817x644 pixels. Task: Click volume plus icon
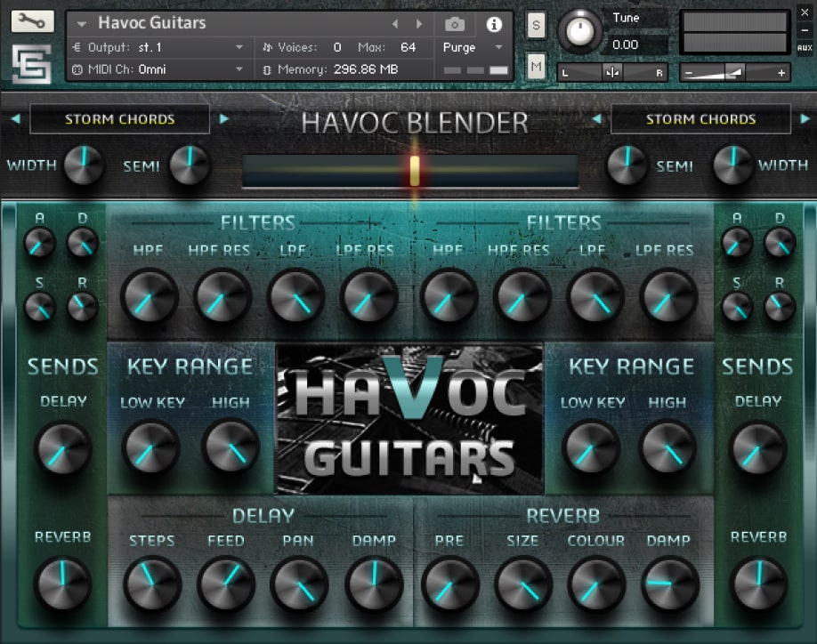click(x=781, y=74)
